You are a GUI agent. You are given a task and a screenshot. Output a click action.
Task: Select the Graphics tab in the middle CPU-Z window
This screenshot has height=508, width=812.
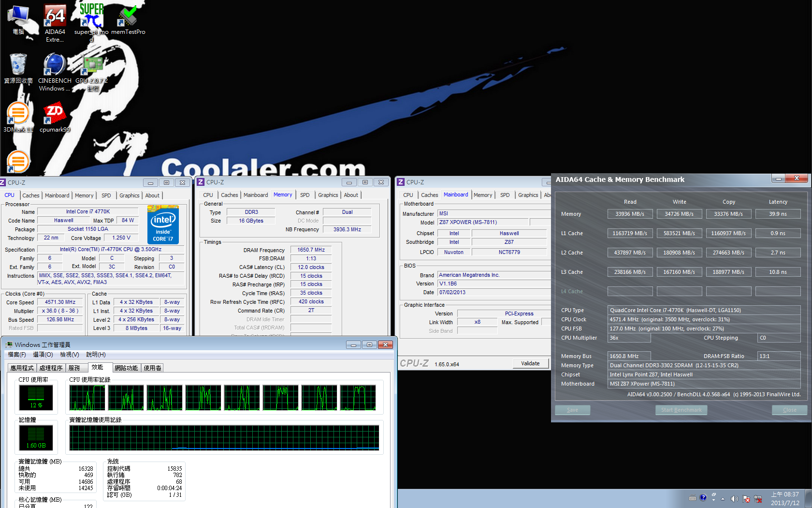(328, 195)
